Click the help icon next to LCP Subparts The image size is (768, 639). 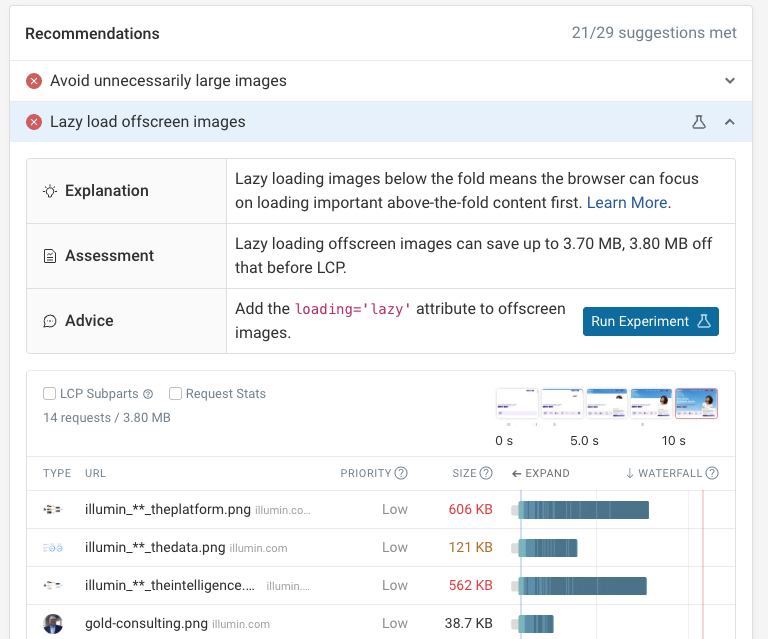(x=148, y=394)
